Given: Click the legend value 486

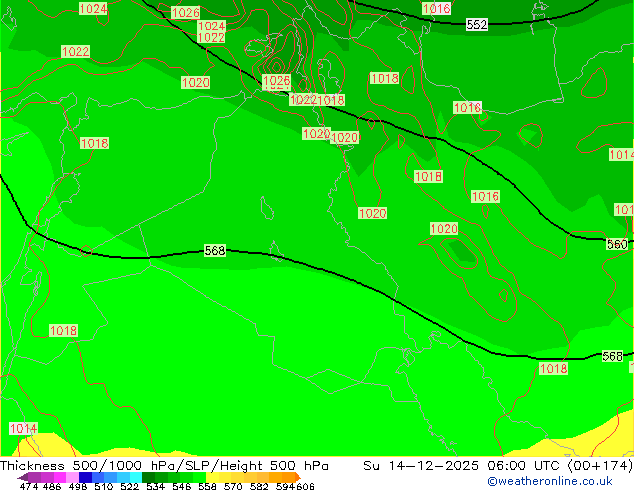Looking at the screenshot, I should pyautogui.click(x=52, y=486).
